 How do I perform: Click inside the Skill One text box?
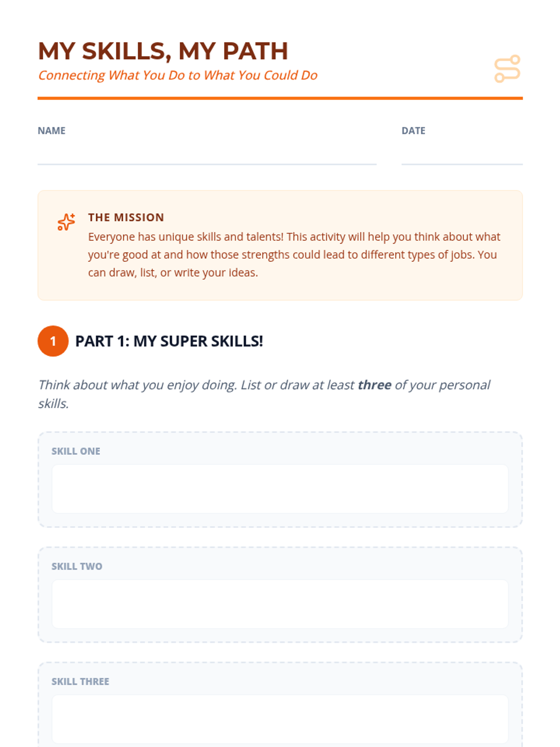pyautogui.click(x=280, y=489)
